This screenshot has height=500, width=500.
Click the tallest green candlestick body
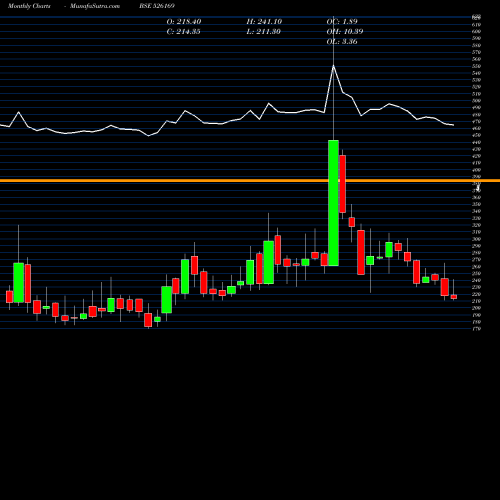pyautogui.click(x=333, y=203)
